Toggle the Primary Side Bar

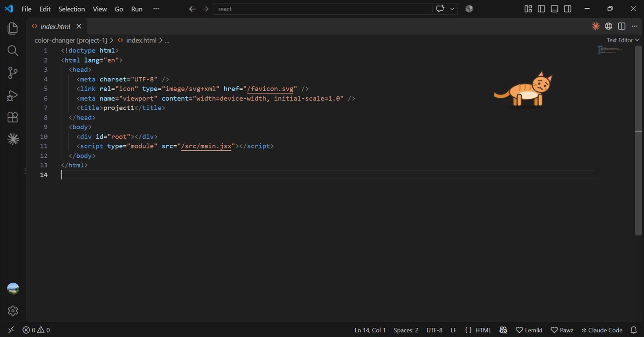pyautogui.click(x=541, y=9)
